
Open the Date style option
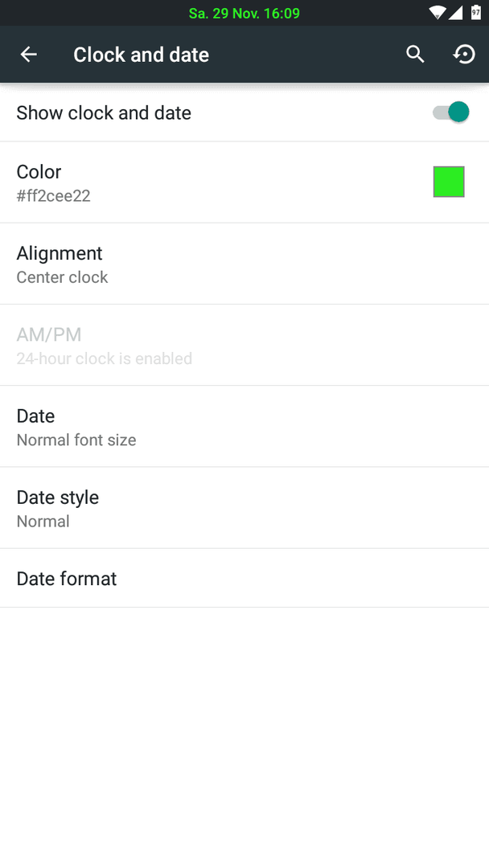click(x=244, y=508)
